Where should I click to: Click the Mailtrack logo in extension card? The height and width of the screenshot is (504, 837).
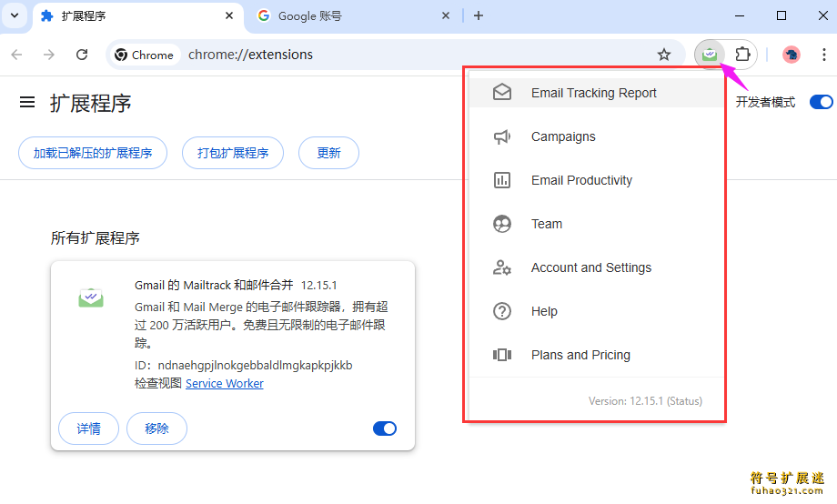click(91, 297)
